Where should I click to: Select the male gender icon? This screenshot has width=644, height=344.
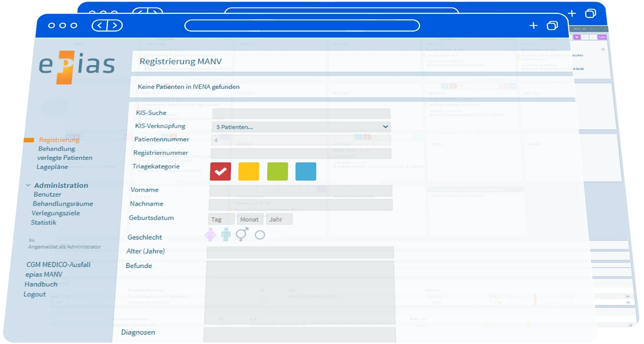[226, 235]
